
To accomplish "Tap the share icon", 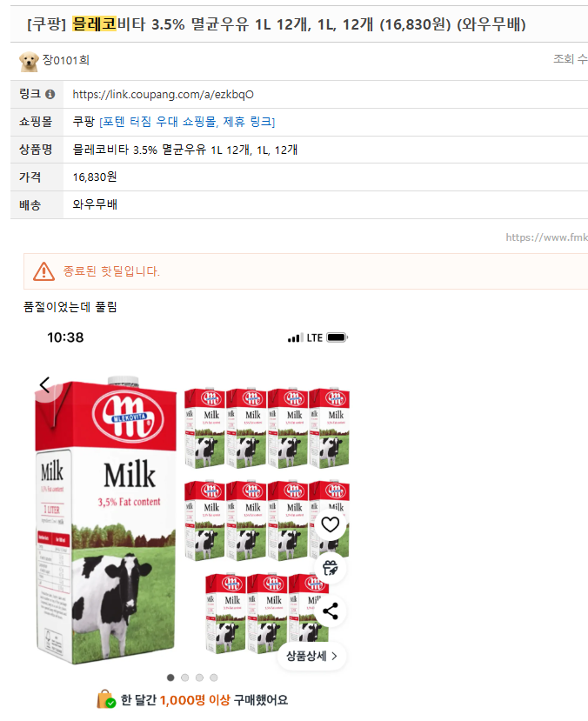I will 330,611.
